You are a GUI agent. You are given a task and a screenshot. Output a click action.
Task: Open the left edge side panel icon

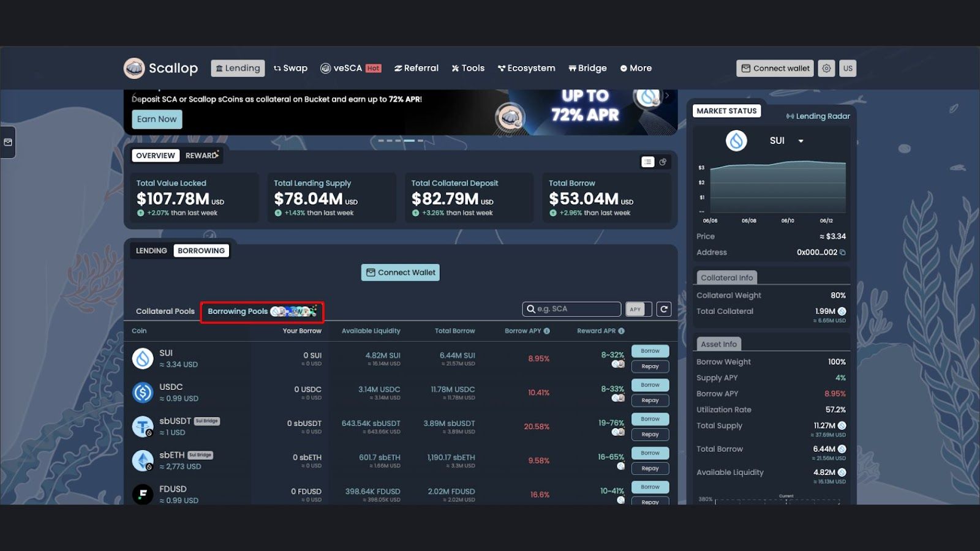click(x=8, y=142)
